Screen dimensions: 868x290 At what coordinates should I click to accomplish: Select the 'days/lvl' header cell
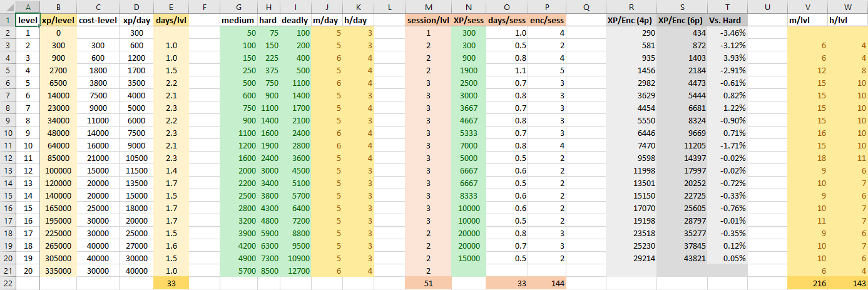[171, 20]
